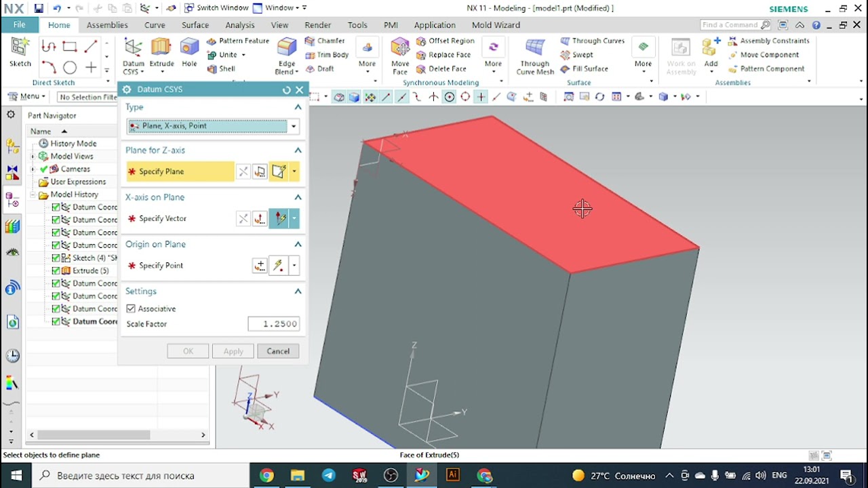Open the Specify Plane method dropdown arrow
Screen dimensions: 868x488
(294, 171)
